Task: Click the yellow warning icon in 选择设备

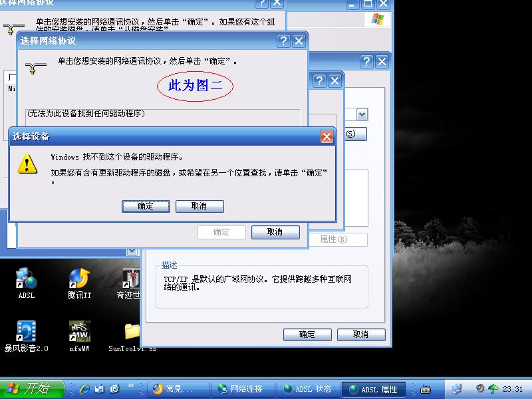Action: click(x=27, y=164)
